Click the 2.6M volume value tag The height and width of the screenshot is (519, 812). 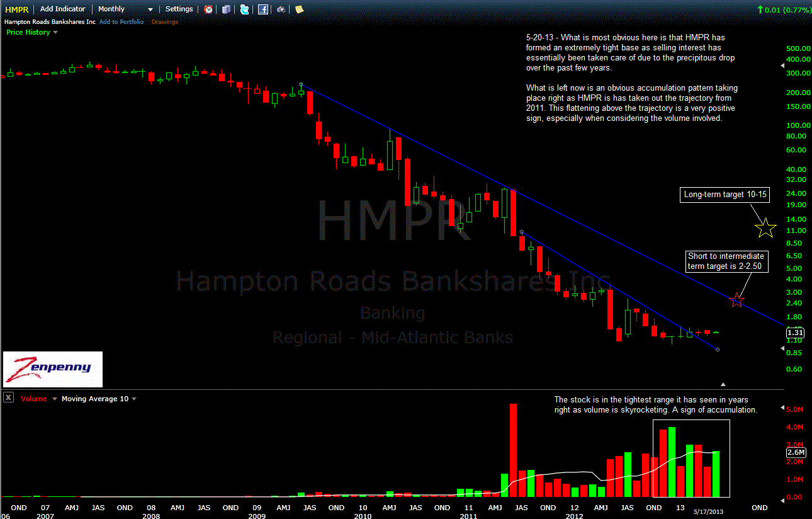pyautogui.click(x=796, y=452)
